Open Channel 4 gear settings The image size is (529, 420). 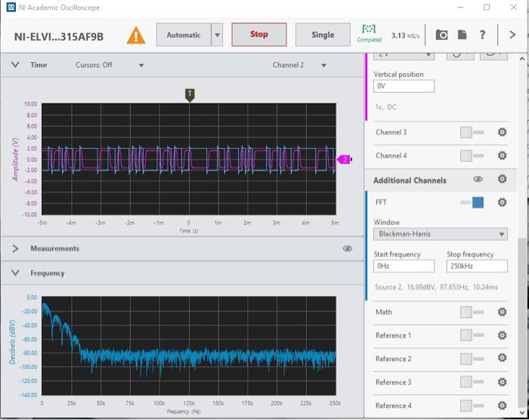pyautogui.click(x=502, y=155)
